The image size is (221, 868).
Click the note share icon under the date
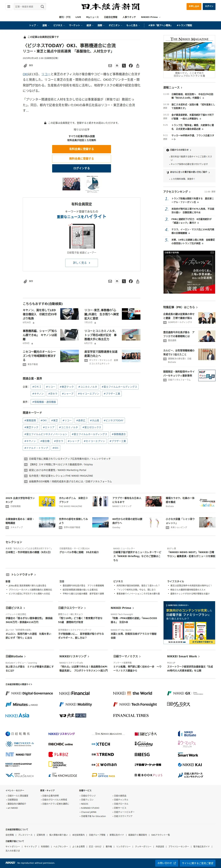pos(117,66)
